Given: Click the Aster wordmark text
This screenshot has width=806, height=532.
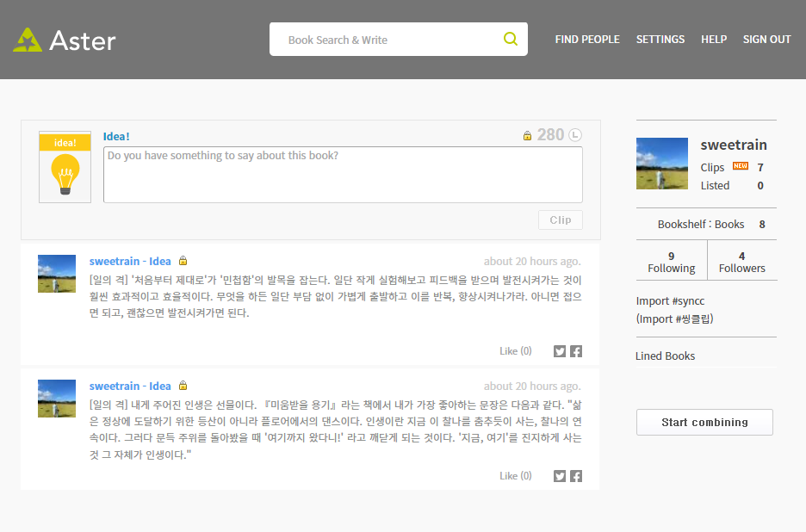Looking at the screenshot, I should pyautogui.click(x=83, y=40).
